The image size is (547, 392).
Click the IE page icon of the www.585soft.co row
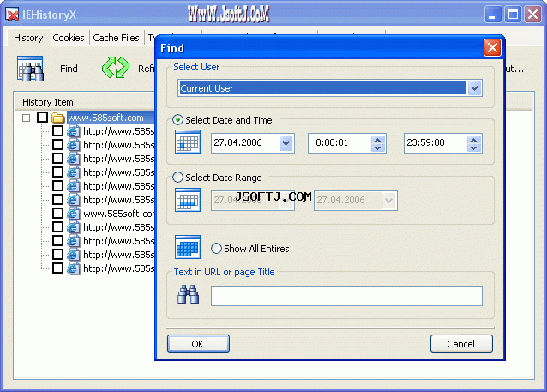(73, 214)
